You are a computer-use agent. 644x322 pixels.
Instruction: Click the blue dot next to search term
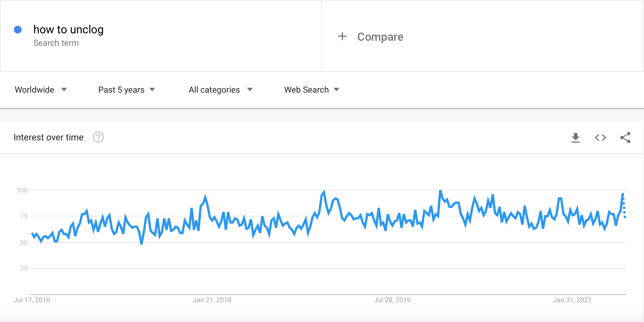(x=18, y=30)
